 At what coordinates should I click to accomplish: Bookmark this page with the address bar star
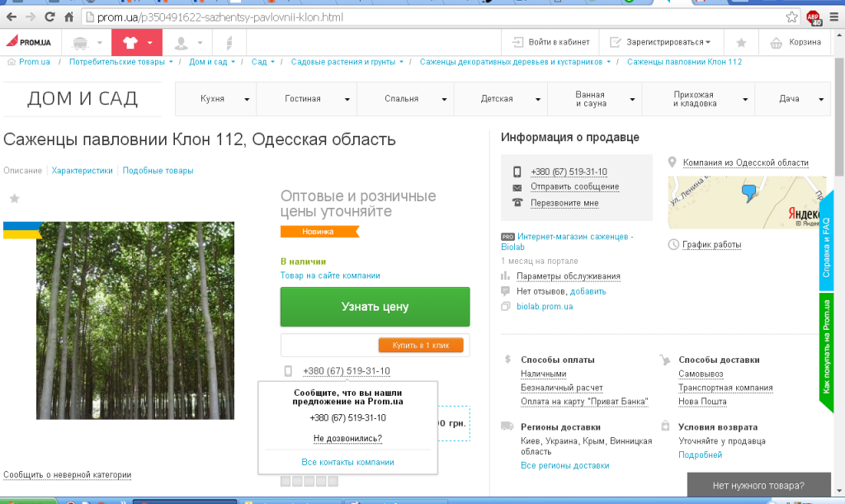pyautogui.click(x=791, y=17)
